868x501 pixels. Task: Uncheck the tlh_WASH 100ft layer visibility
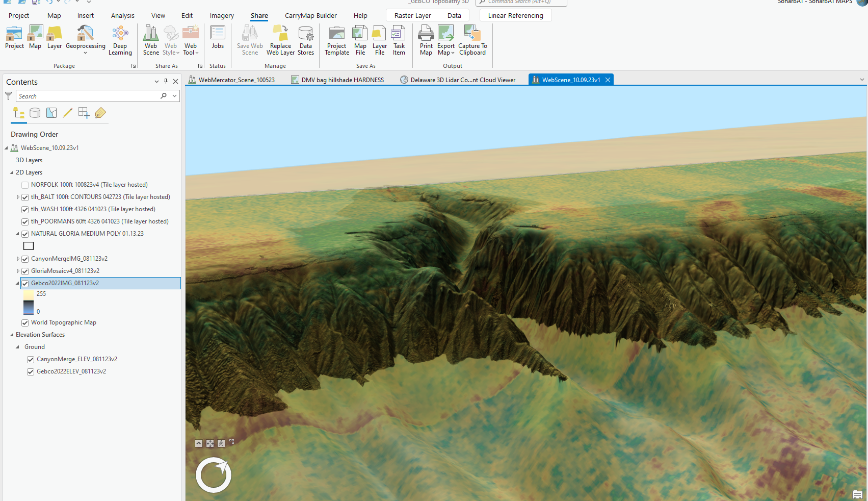click(x=24, y=209)
